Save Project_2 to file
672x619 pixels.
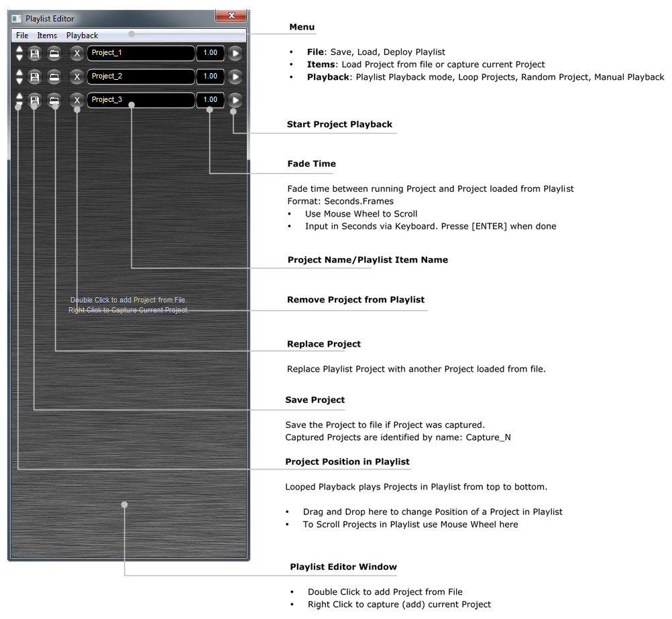coord(34,76)
